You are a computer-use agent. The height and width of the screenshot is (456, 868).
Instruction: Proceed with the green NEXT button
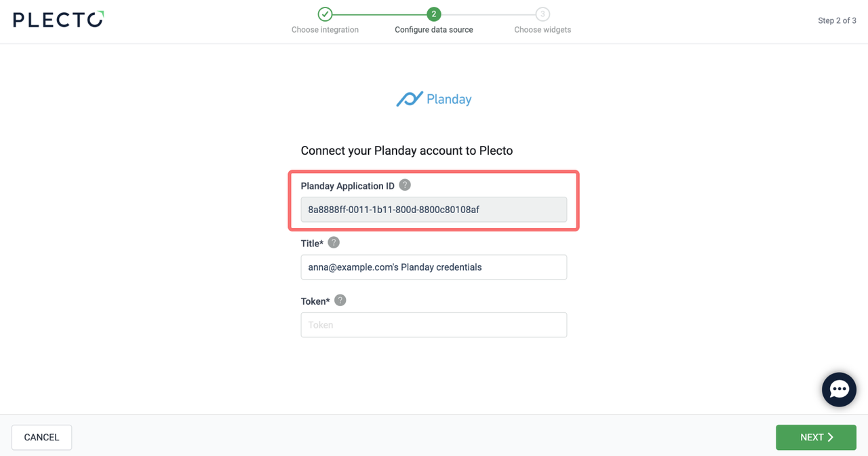(x=816, y=438)
